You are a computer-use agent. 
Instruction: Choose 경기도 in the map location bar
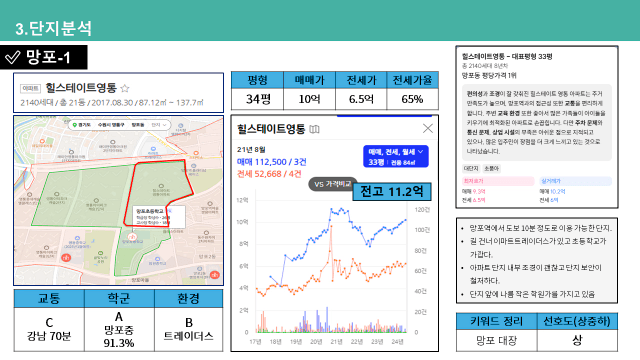click(x=84, y=125)
